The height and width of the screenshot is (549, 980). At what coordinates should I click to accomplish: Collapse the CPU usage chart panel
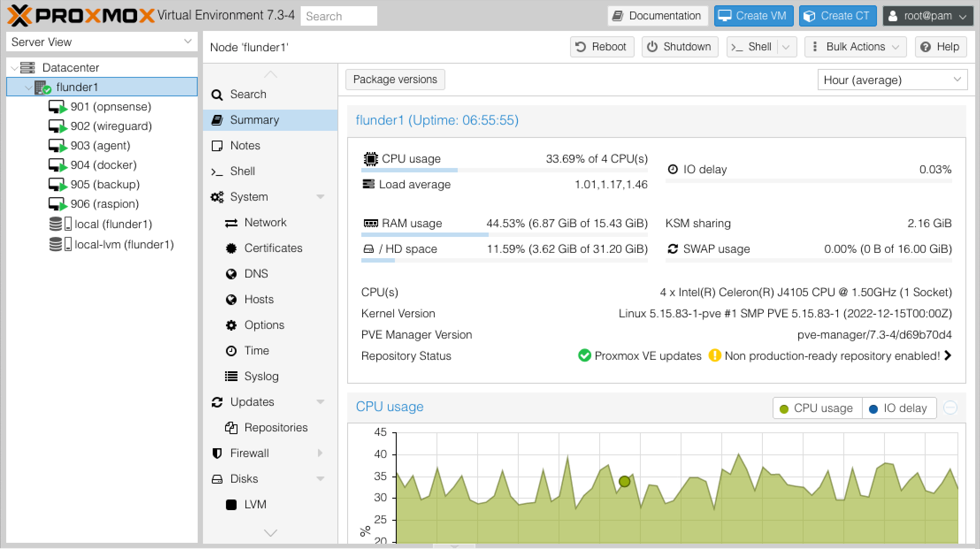pyautogui.click(x=950, y=408)
